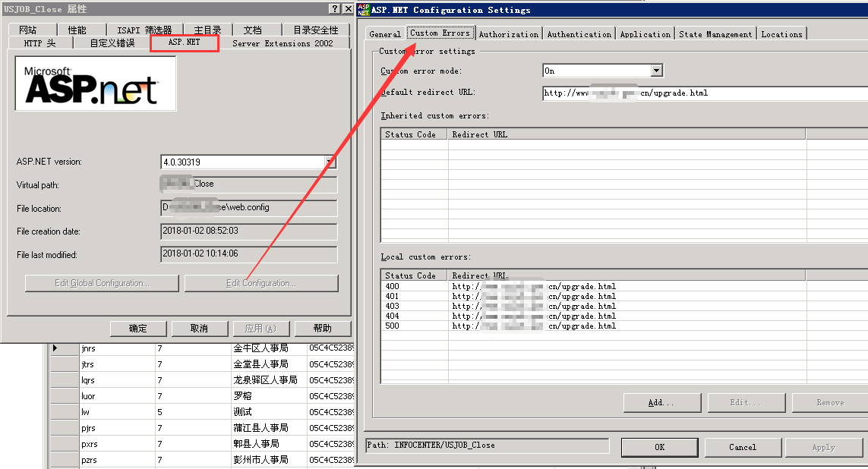Select the status code 500 row

[x=624, y=326]
